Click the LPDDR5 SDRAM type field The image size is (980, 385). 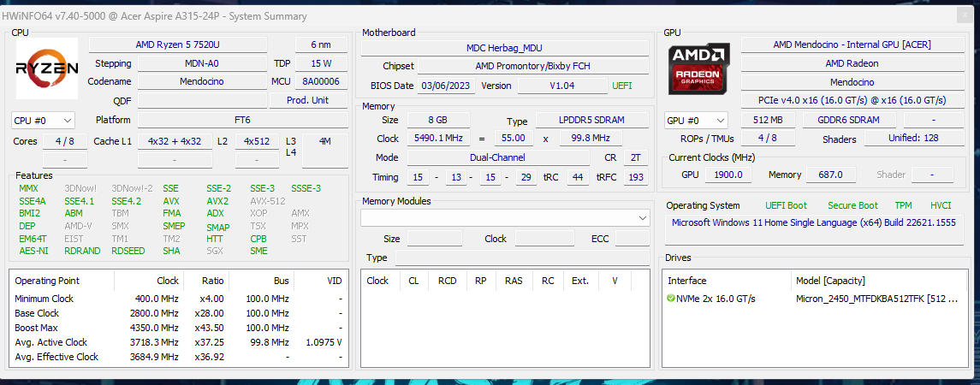(x=592, y=121)
